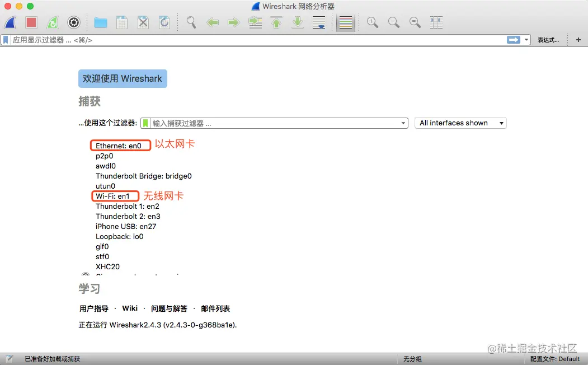Open the 问题与解答 Q&A link
This screenshot has height=365, width=588.
(x=169, y=308)
